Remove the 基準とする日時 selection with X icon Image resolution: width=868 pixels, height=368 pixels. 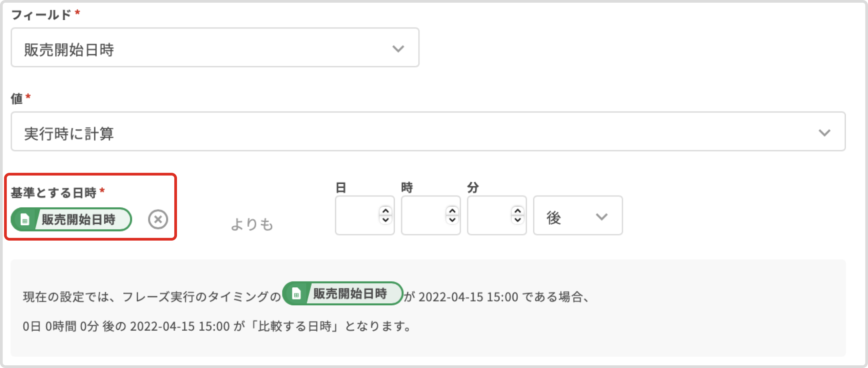(x=158, y=219)
